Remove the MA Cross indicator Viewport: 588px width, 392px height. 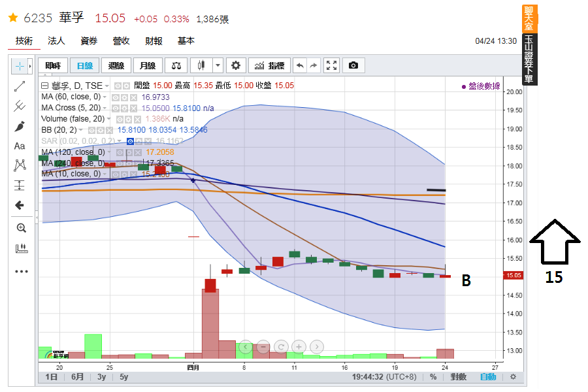[133, 108]
